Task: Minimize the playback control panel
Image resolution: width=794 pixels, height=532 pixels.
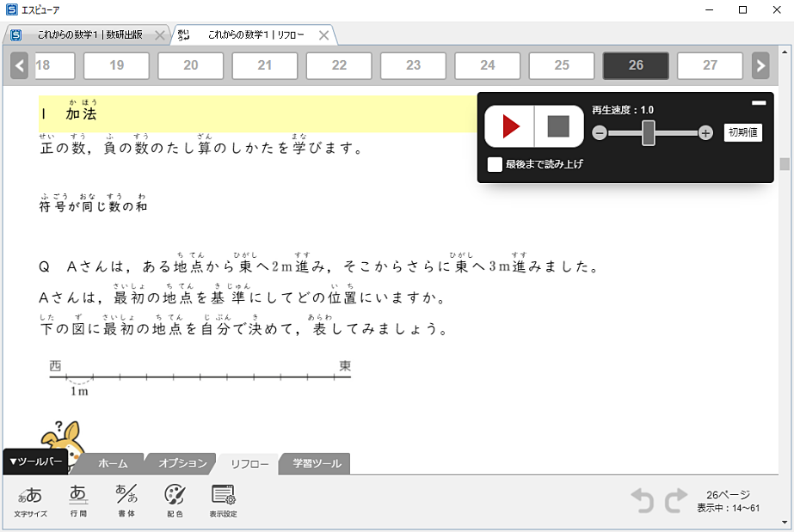Action: coord(758,103)
